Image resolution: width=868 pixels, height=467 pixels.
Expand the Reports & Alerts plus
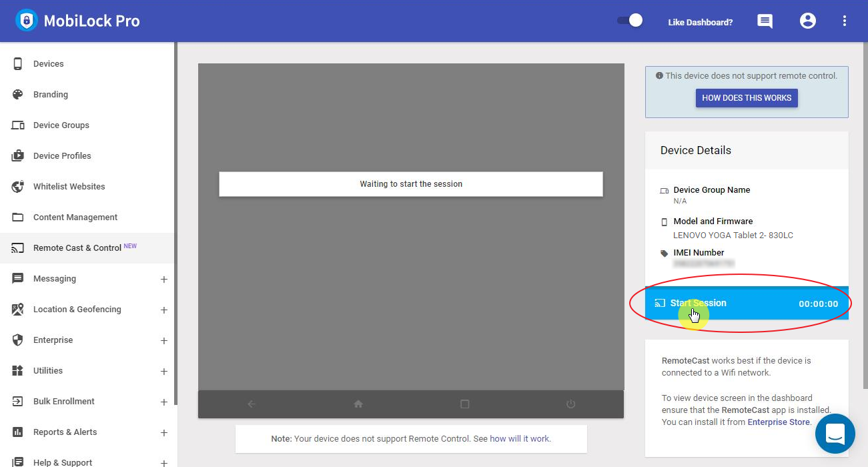click(164, 433)
